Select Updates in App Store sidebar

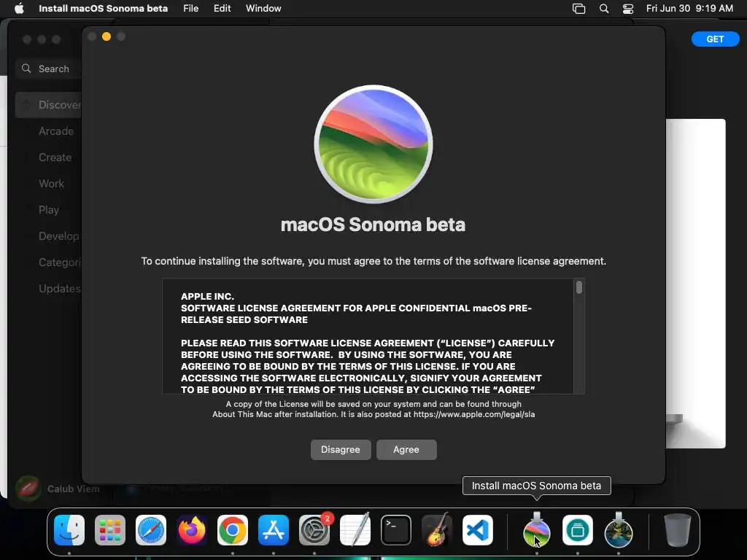(60, 288)
